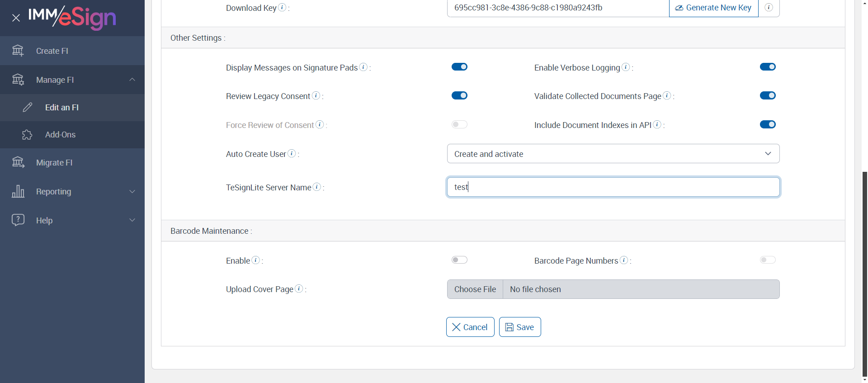Click the TeSignLite Server Name text field
The height and width of the screenshot is (383, 868).
tap(613, 187)
